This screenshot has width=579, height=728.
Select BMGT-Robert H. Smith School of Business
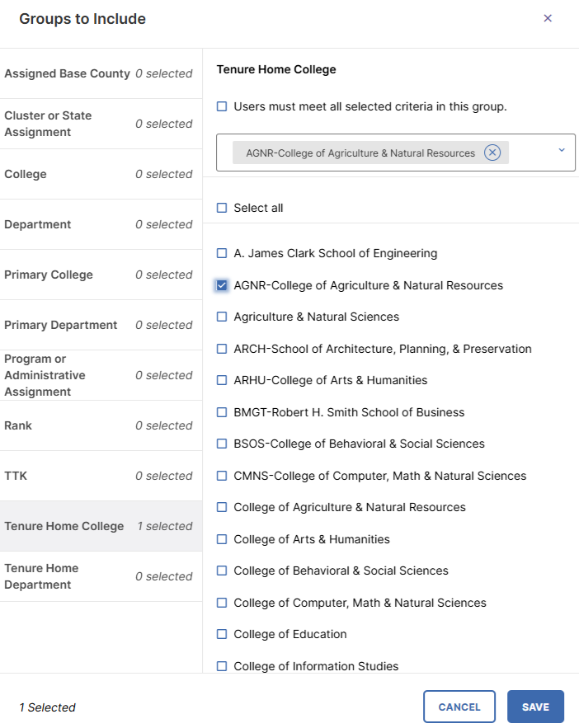click(x=221, y=411)
